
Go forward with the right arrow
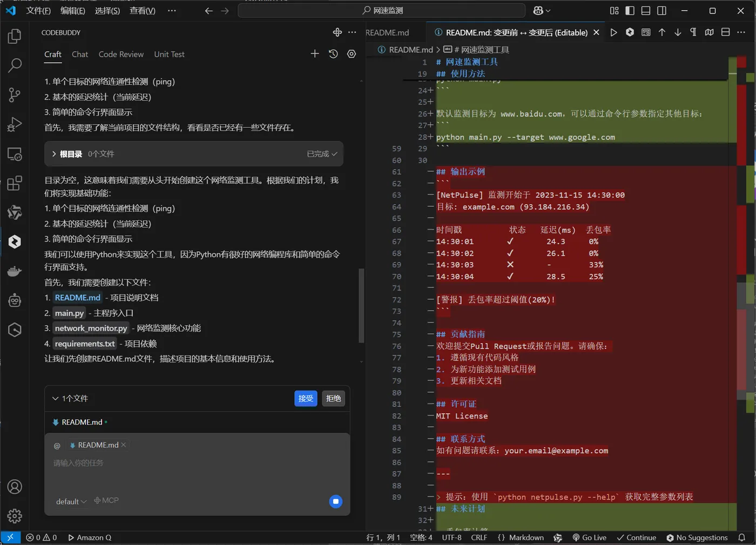pyautogui.click(x=225, y=10)
